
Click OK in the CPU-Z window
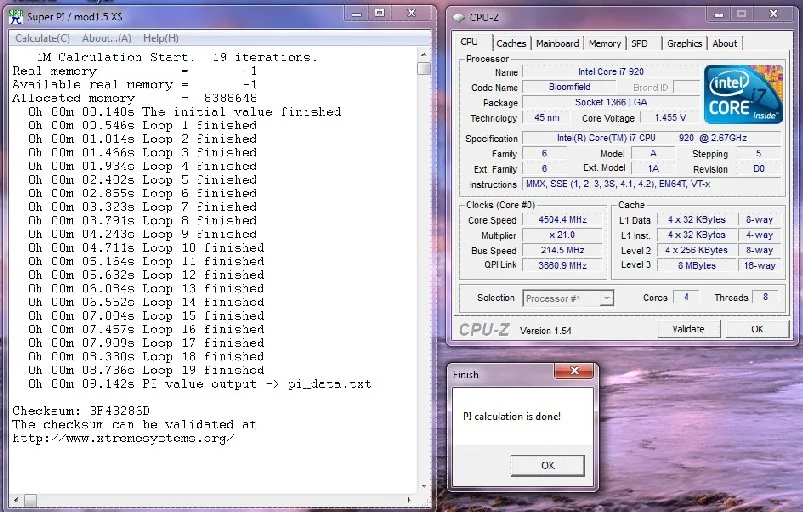[x=756, y=329]
